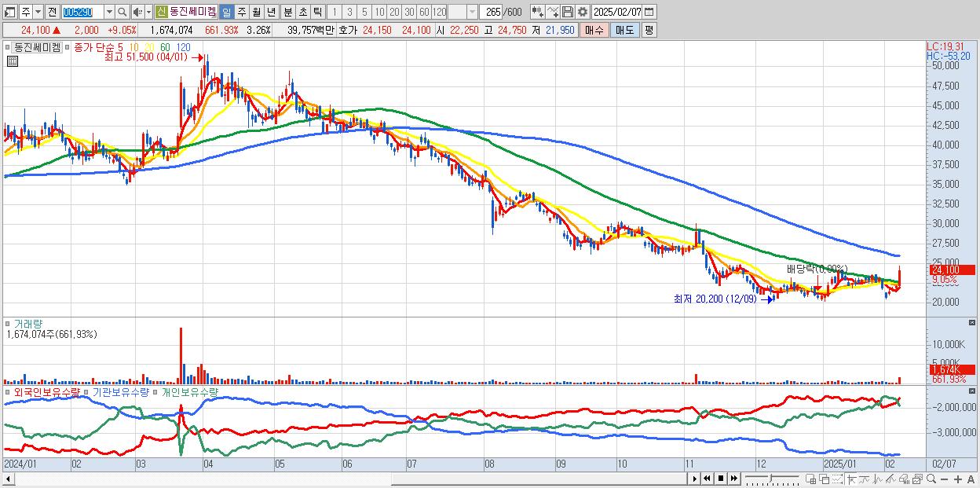Click the 매도 sell button
The height and width of the screenshot is (488, 980).
(624, 30)
